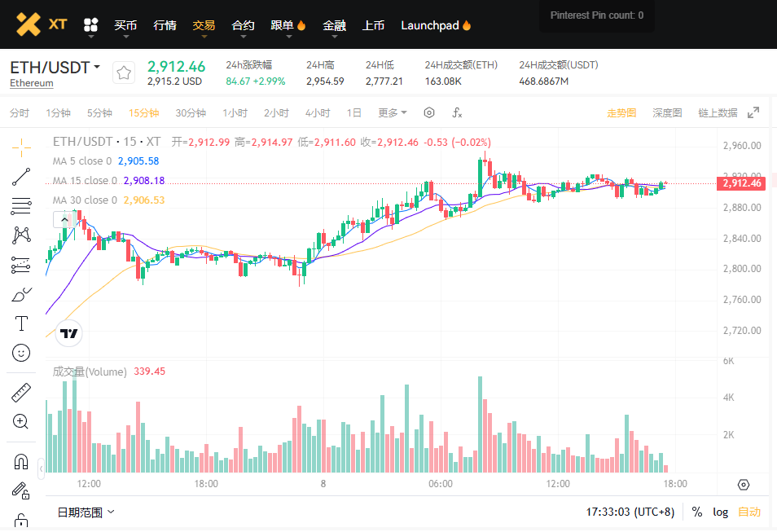
Task: Switch to 深度图 depth chart tab
Action: [x=667, y=112]
